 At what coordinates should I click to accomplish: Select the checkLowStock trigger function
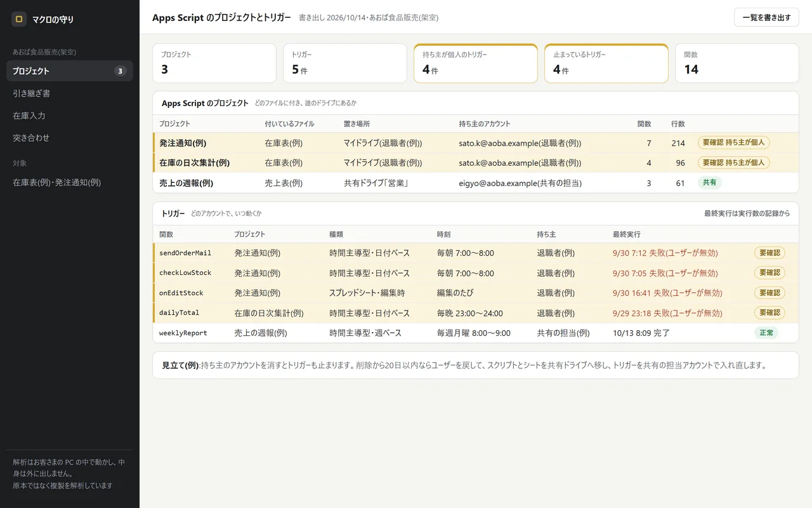pyautogui.click(x=185, y=273)
